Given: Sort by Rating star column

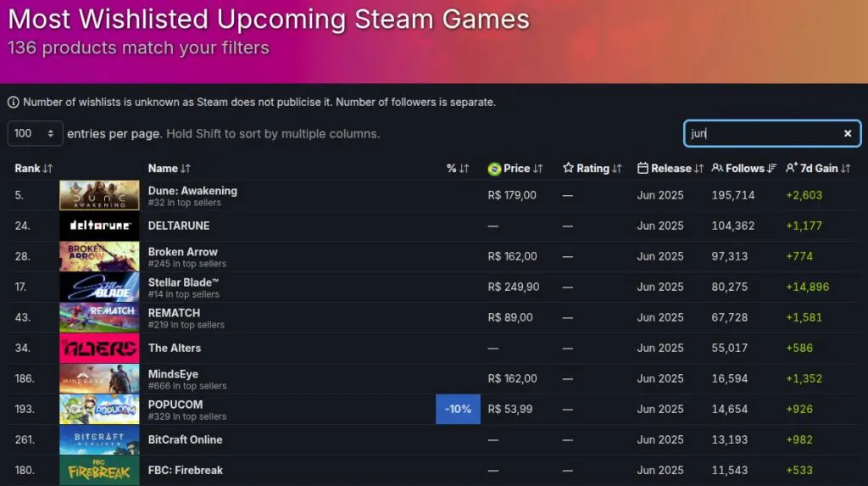Looking at the screenshot, I should pos(592,169).
